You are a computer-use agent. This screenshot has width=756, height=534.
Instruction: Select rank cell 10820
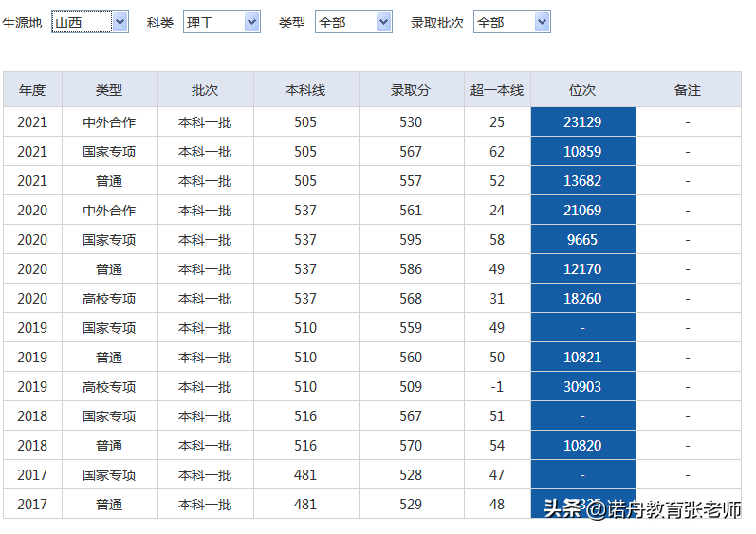pyautogui.click(x=583, y=446)
